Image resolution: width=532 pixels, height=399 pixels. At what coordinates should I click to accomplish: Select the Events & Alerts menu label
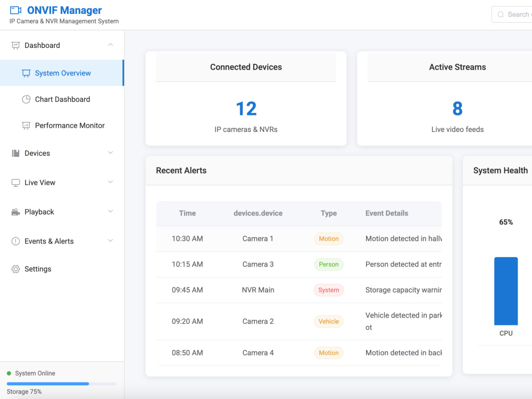pos(49,241)
